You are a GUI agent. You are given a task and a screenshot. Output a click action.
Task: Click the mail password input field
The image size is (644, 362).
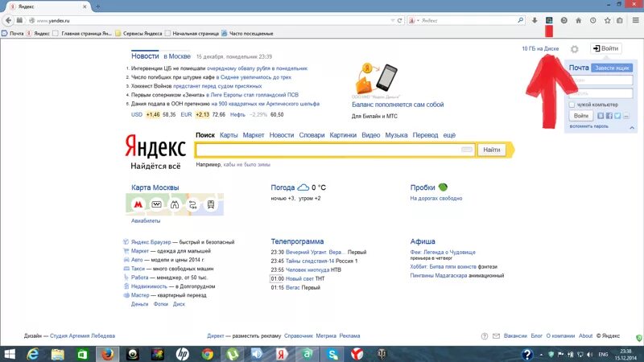pyautogui.click(x=601, y=93)
